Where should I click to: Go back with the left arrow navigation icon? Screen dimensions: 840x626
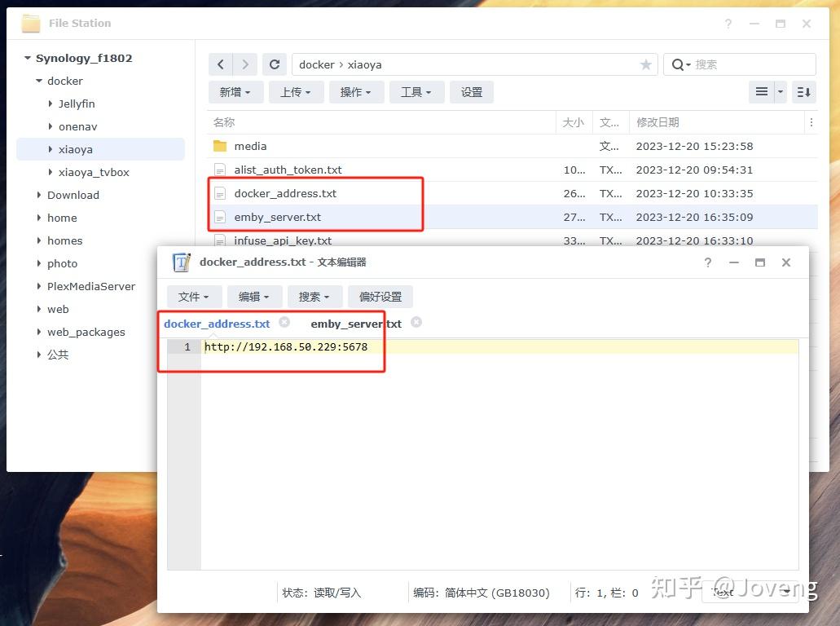(221, 65)
